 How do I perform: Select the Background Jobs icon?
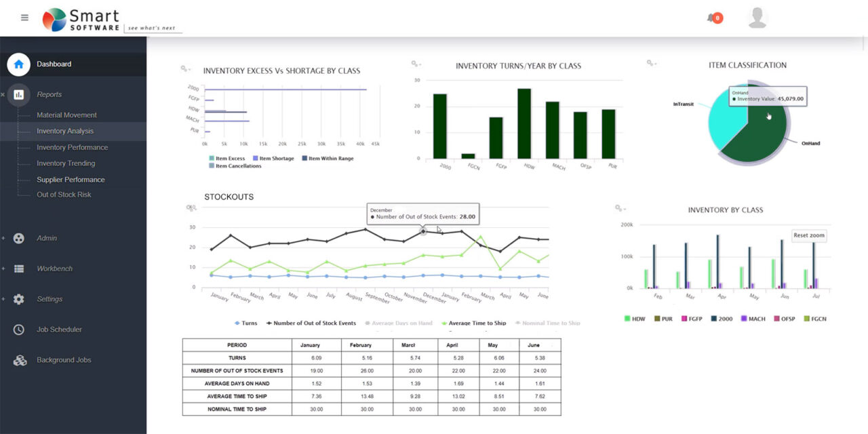tap(19, 360)
